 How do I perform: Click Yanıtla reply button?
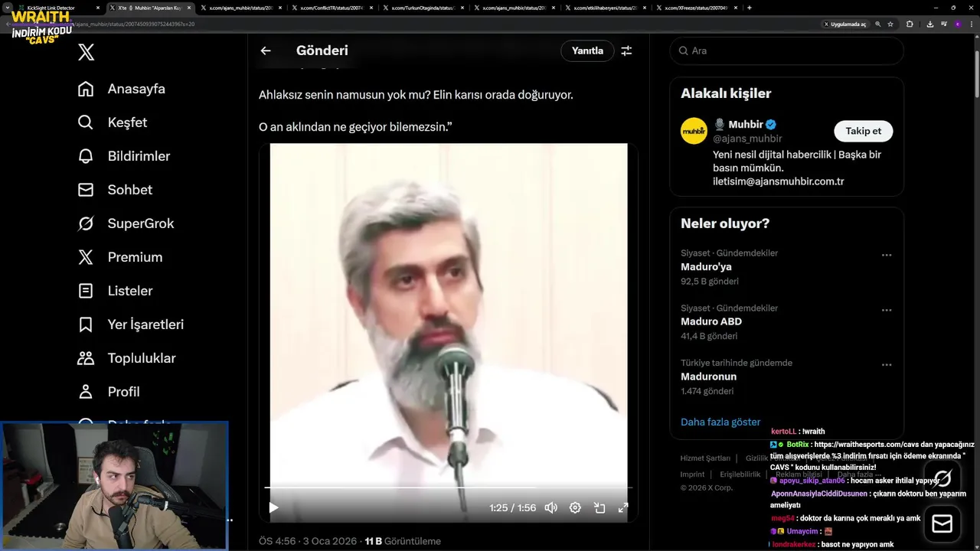tap(587, 51)
